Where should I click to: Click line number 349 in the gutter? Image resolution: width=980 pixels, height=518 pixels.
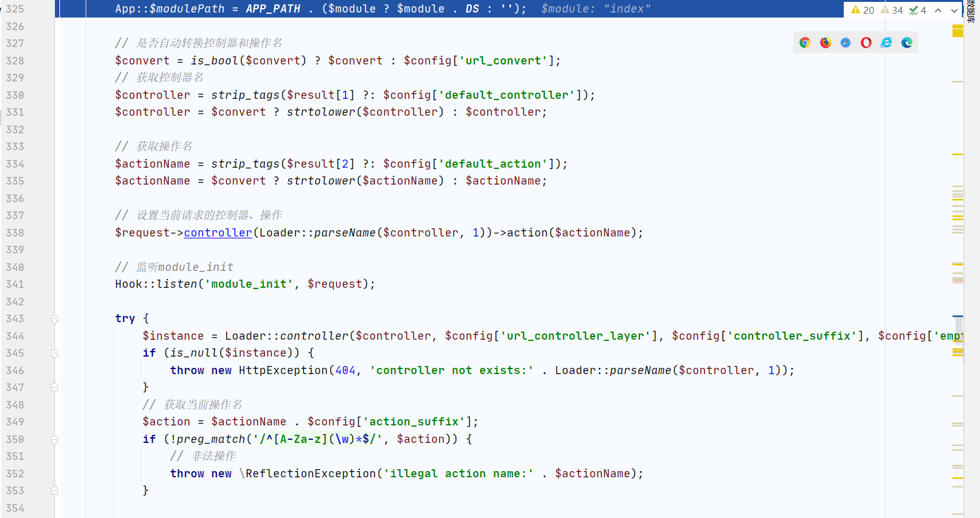coord(15,422)
